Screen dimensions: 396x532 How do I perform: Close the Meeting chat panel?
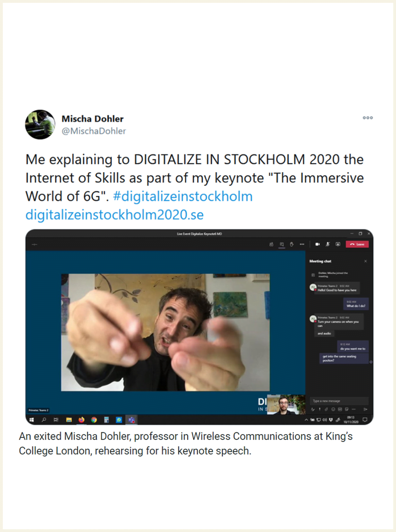(x=365, y=261)
